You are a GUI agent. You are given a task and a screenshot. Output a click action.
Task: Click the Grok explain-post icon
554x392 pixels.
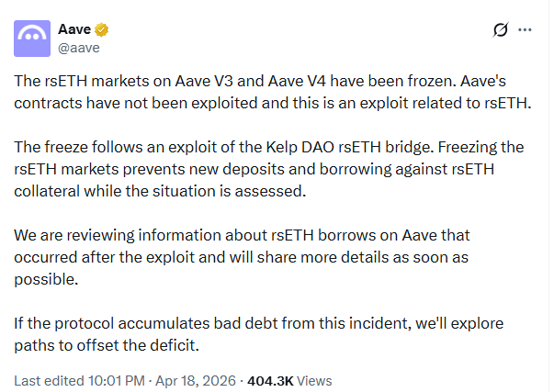pos(501,29)
